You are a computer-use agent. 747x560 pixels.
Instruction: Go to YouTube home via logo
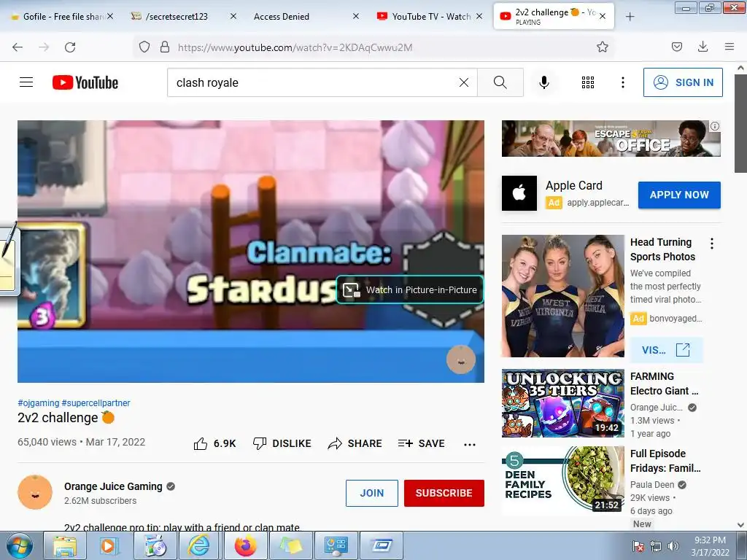click(85, 82)
